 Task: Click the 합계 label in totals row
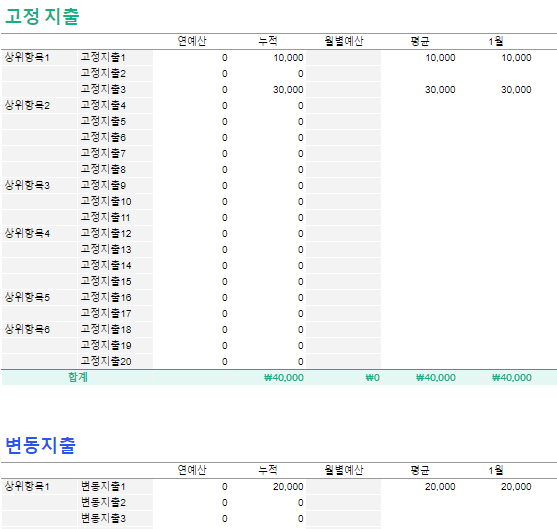point(78,377)
